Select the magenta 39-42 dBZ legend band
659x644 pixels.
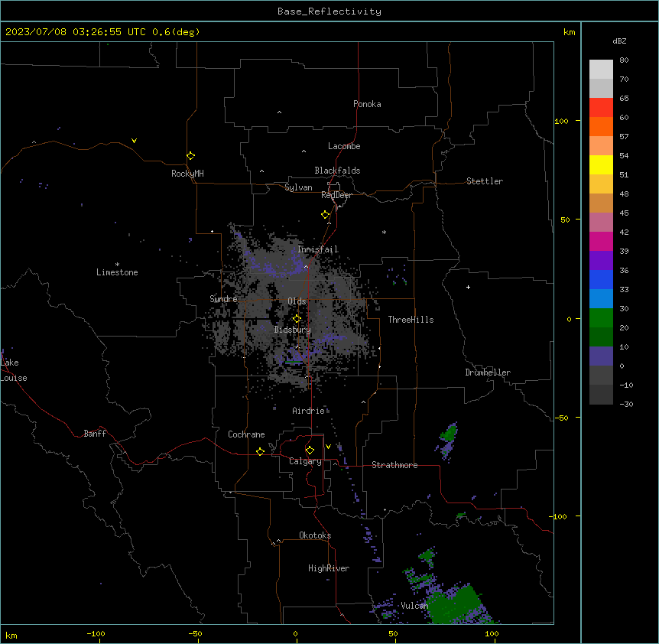[601, 241]
